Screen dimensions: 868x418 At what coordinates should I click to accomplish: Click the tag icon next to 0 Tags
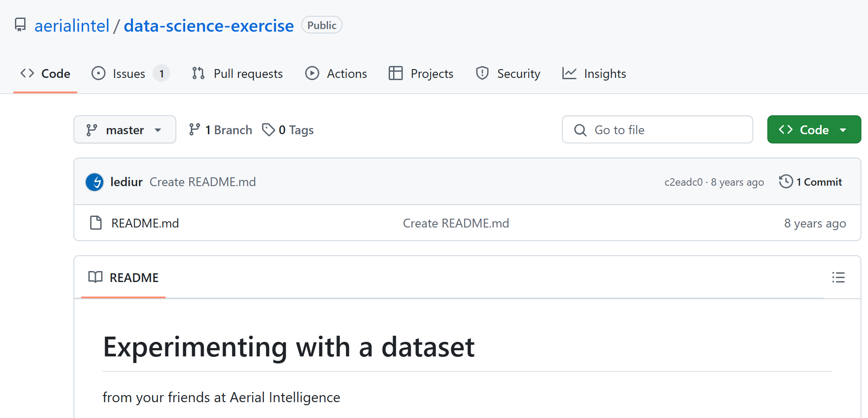click(268, 129)
